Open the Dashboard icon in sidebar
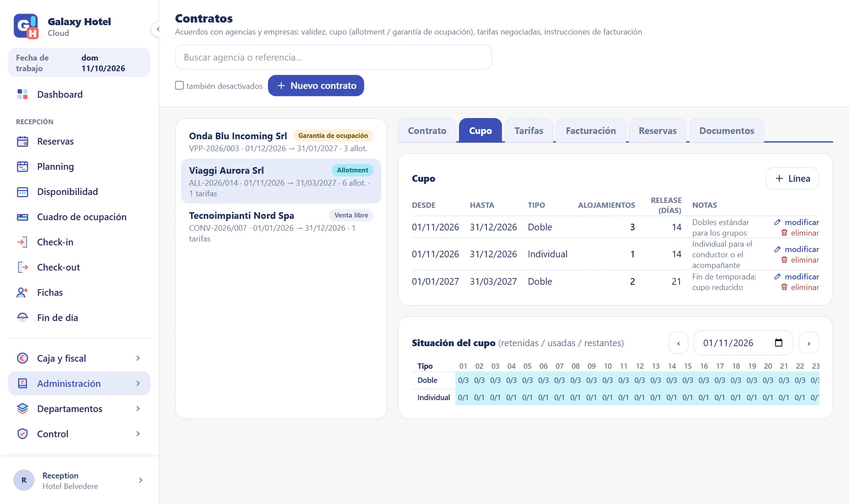 click(x=22, y=94)
